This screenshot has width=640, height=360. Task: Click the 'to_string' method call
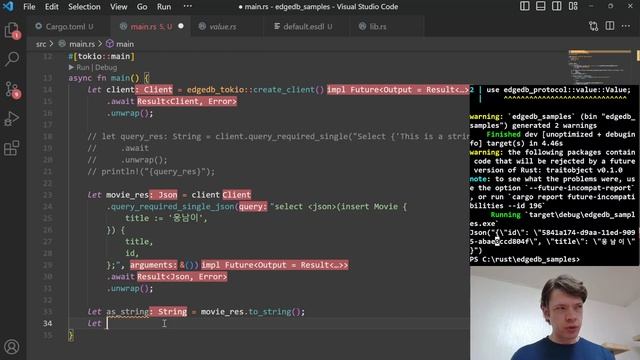269,312
